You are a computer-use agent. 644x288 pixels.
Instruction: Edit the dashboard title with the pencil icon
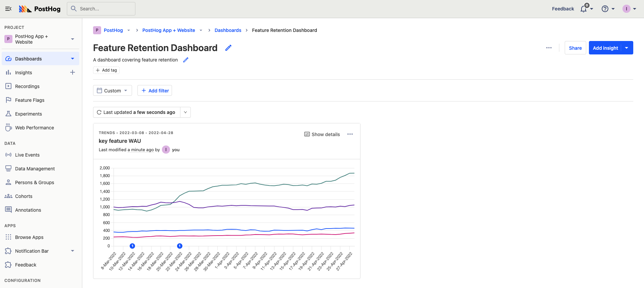(x=228, y=48)
